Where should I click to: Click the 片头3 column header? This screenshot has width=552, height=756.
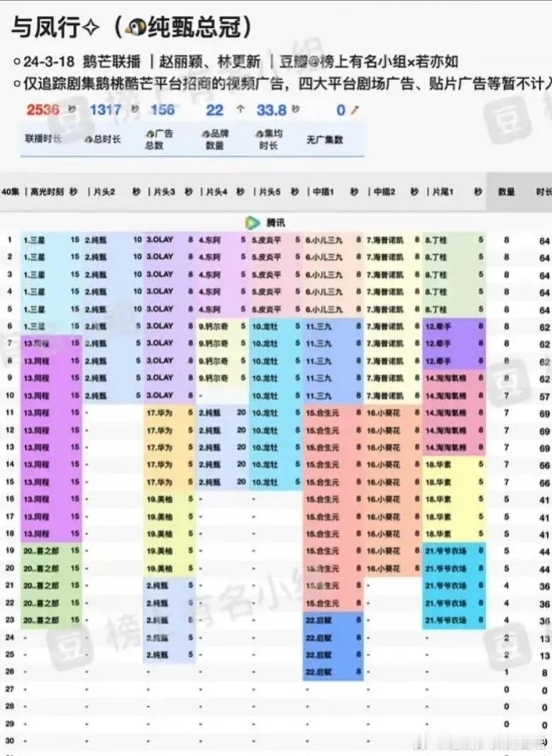click(x=164, y=192)
